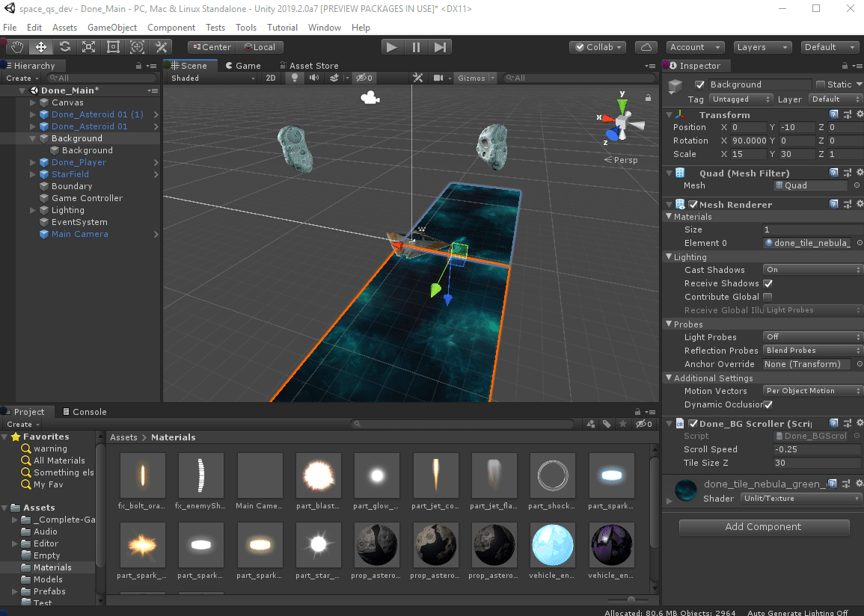This screenshot has width=864, height=616.
Task: Expand the Lighting object in Hierarchy
Action: point(32,210)
